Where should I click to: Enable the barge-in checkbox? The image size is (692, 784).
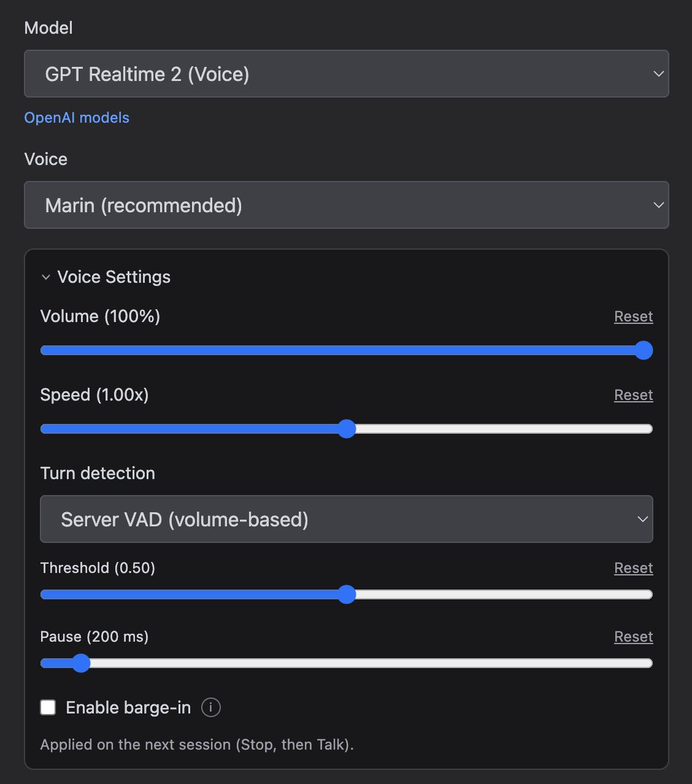[x=48, y=707]
